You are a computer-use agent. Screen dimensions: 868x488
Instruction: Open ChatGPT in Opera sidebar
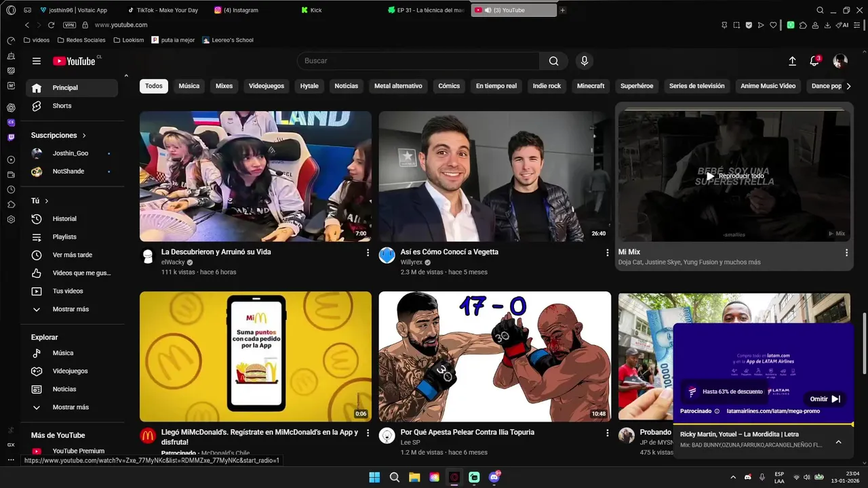tap(11, 108)
